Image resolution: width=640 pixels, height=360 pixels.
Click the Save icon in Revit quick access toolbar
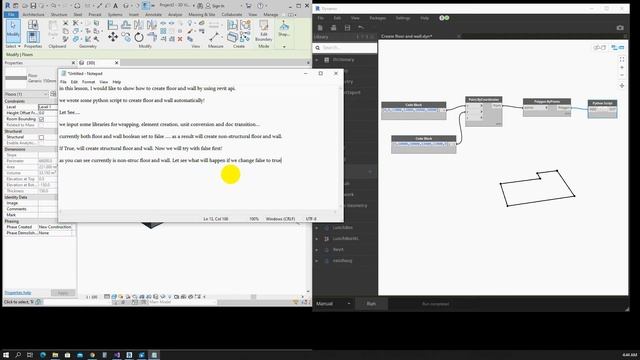tap(33, 6)
